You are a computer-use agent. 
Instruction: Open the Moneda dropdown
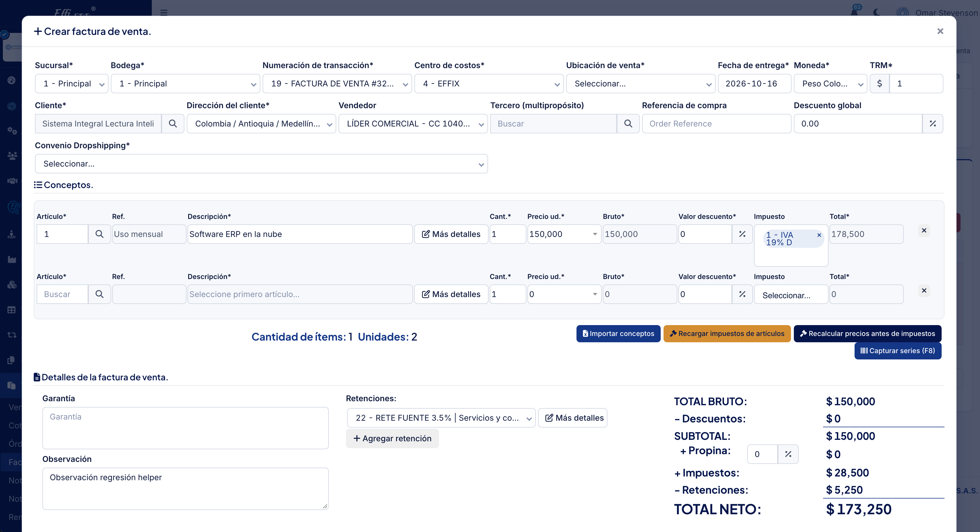coord(831,84)
